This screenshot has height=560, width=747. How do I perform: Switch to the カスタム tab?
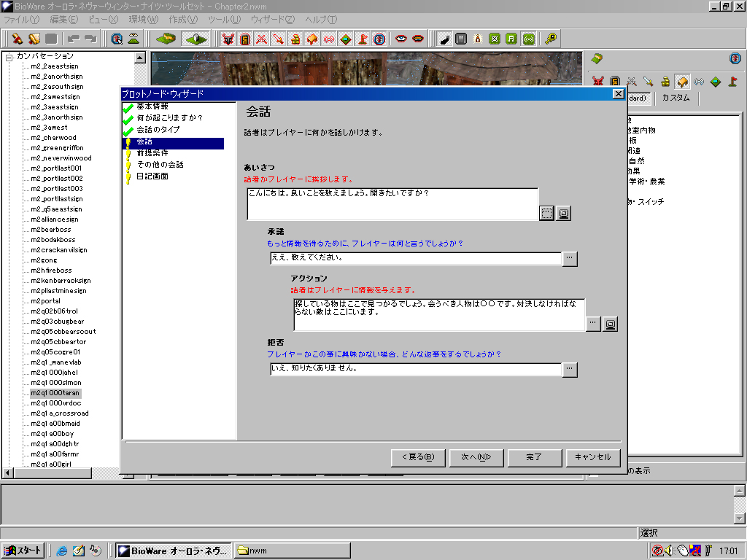(x=676, y=98)
